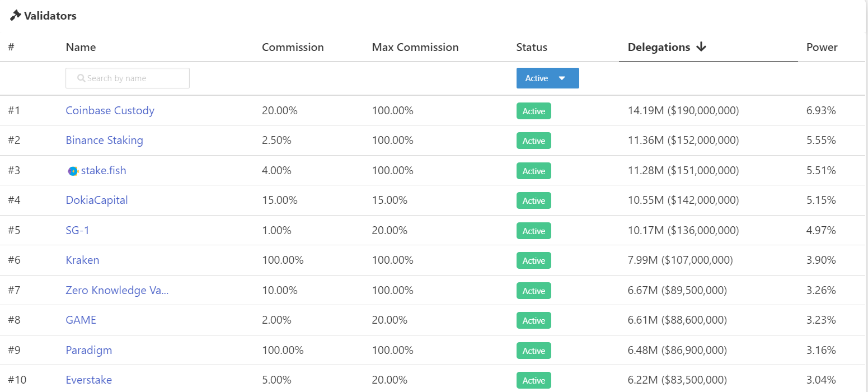
Task: Select 10.17M ($136,000,000) delegation value
Action: point(683,230)
